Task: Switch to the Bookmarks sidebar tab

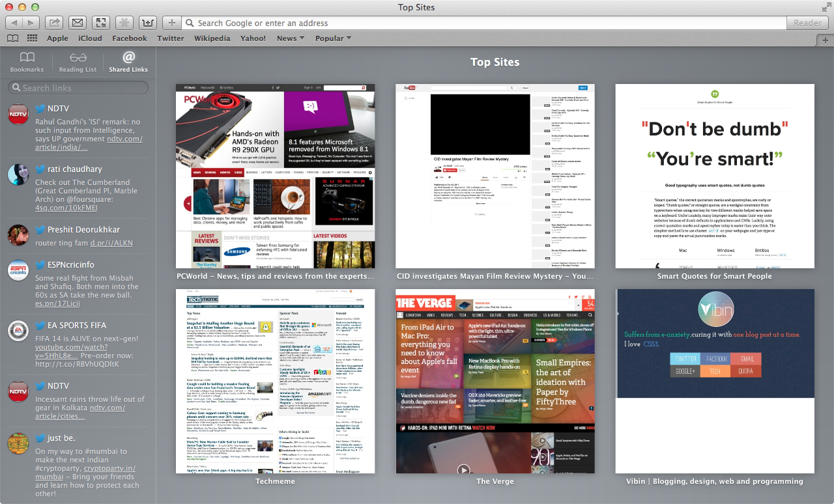Action: click(x=27, y=62)
